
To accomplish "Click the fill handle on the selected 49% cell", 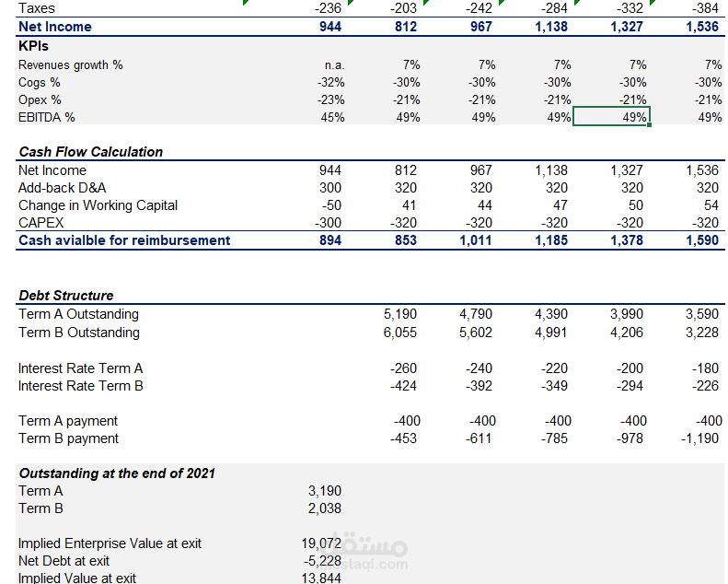I will [649, 124].
